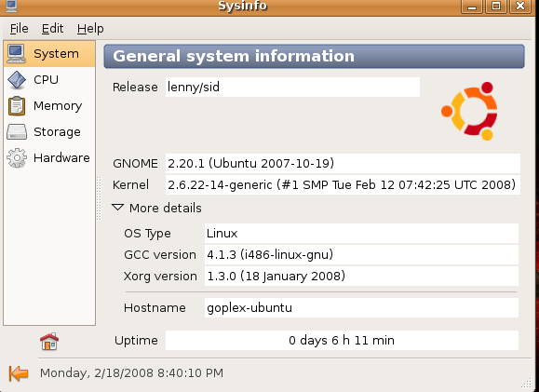Image resolution: width=539 pixels, height=392 pixels.
Task: Open Hardware section gear icon
Action: tap(17, 158)
